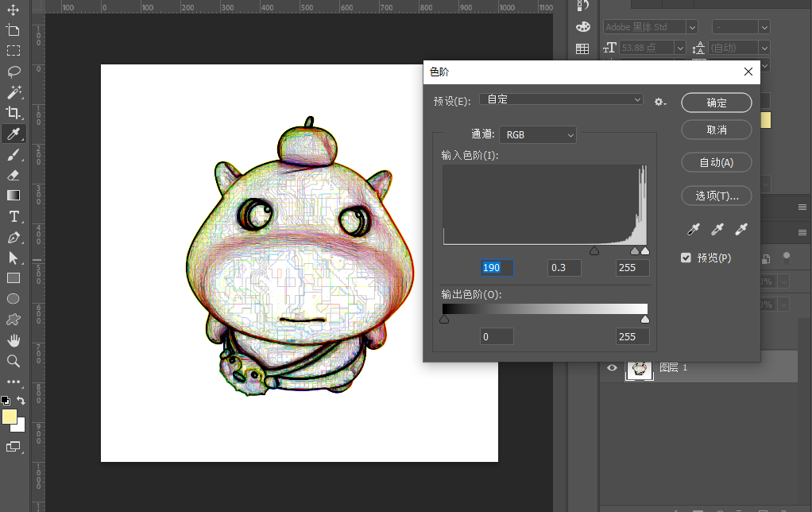
Task: Click the output shadow field 0
Action: pos(497,337)
